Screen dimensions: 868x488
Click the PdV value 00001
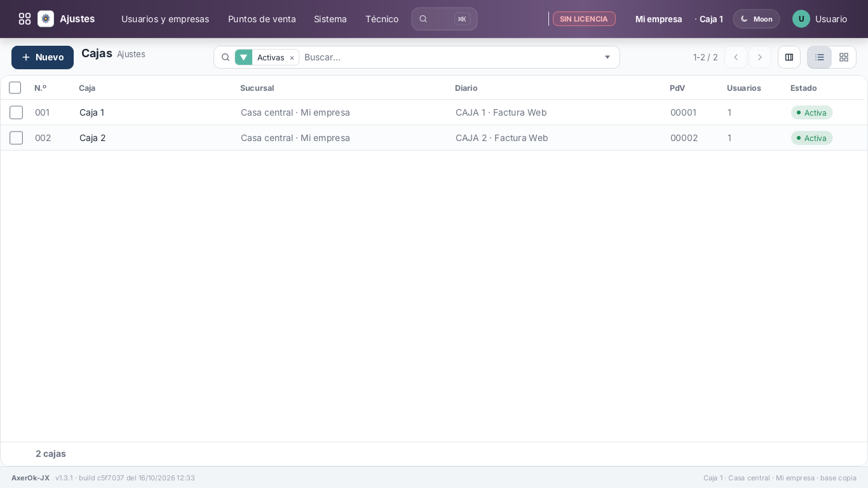(684, 112)
